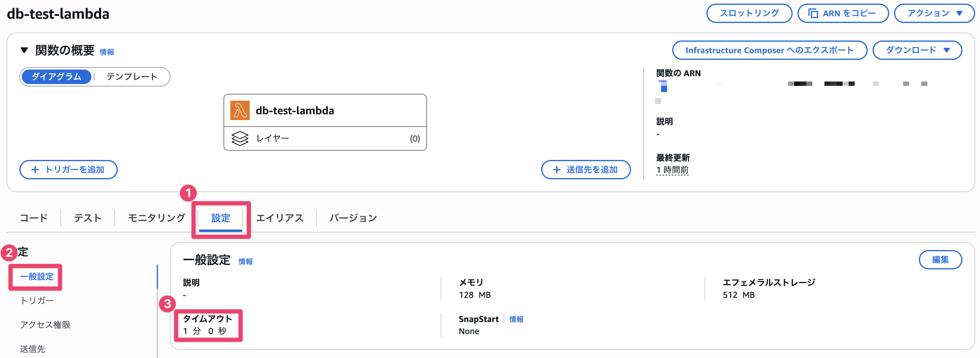The width and height of the screenshot is (980, 358).
Task: Collapse the 関数の概要 section triangle
Action: coord(24,50)
